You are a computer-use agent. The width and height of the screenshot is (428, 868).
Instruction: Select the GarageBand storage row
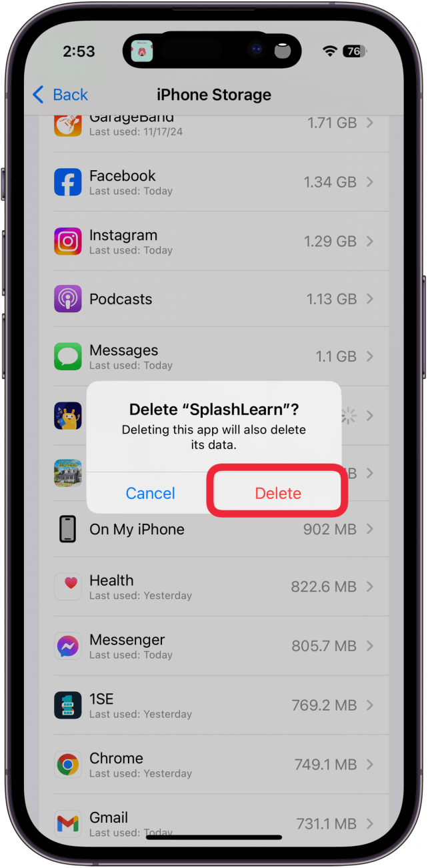pos(214,125)
